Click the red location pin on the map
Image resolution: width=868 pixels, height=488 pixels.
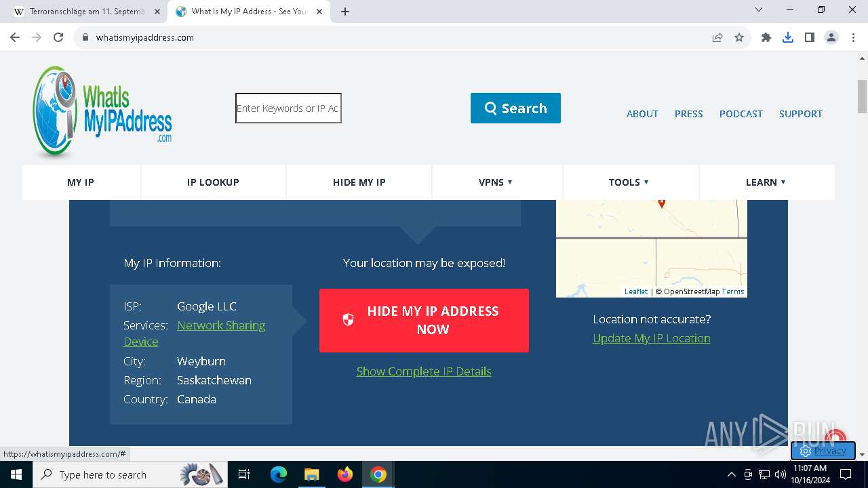[x=662, y=203]
